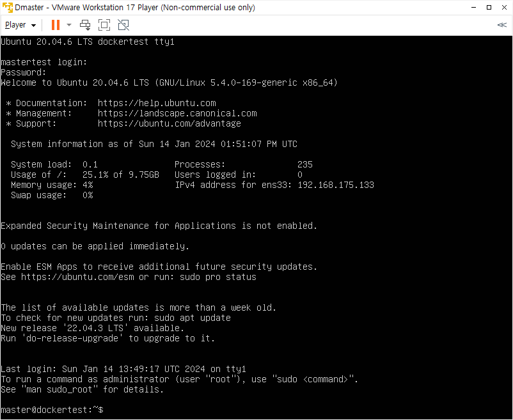Maximize the VMware Player window

489,7
